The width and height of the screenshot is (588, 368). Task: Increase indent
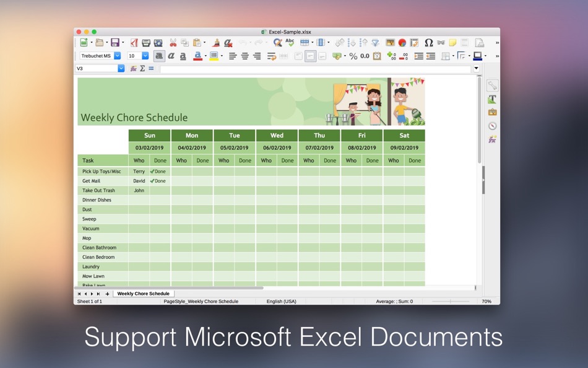(x=418, y=56)
